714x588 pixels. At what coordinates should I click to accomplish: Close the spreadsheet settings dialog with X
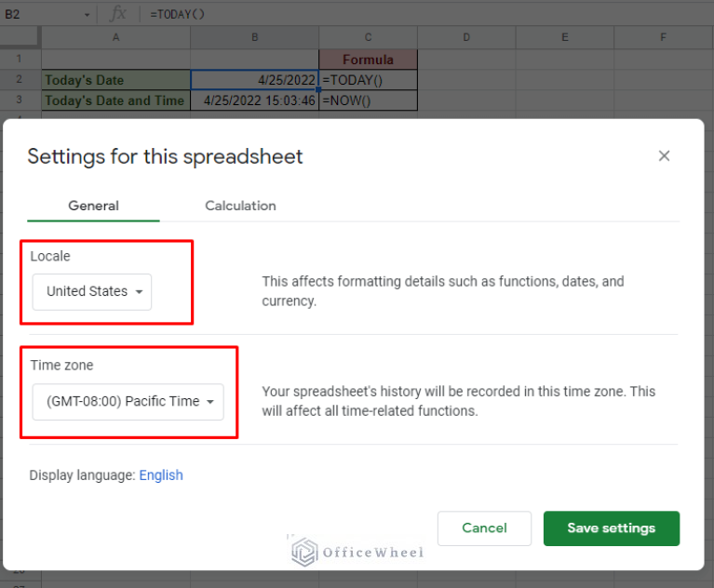pyautogui.click(x=664, y=156)
